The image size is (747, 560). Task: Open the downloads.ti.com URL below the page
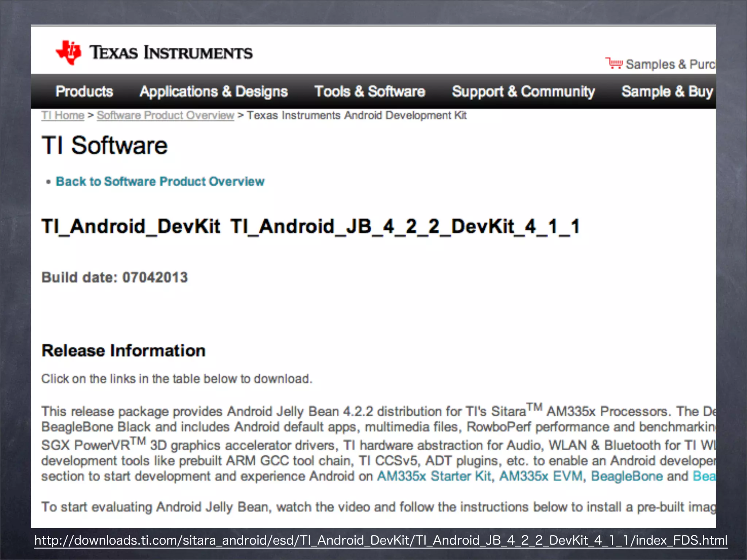381,540
